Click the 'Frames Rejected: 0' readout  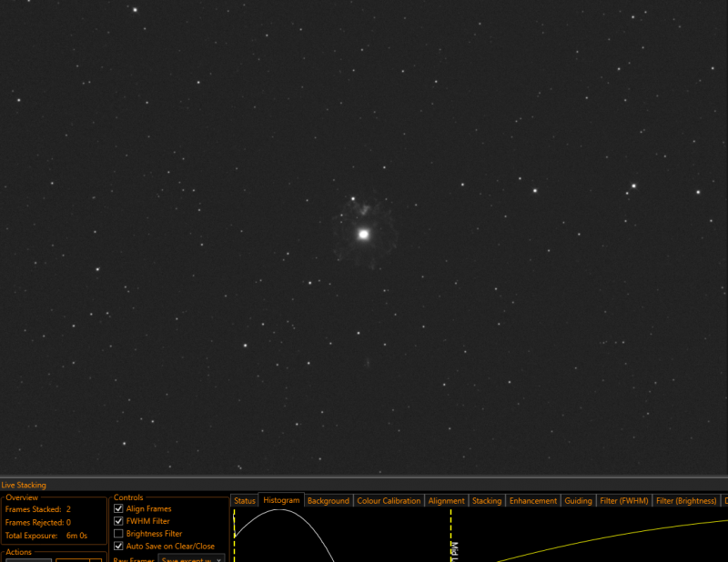click(38, 522)
